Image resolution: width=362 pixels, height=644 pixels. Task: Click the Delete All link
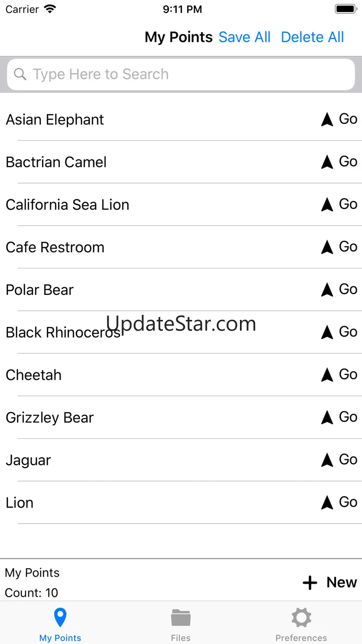312,37
